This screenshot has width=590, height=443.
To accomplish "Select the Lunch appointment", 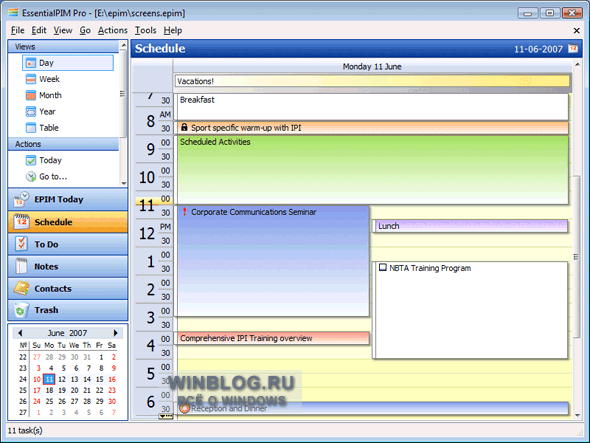I will click(x=470, y=226).
